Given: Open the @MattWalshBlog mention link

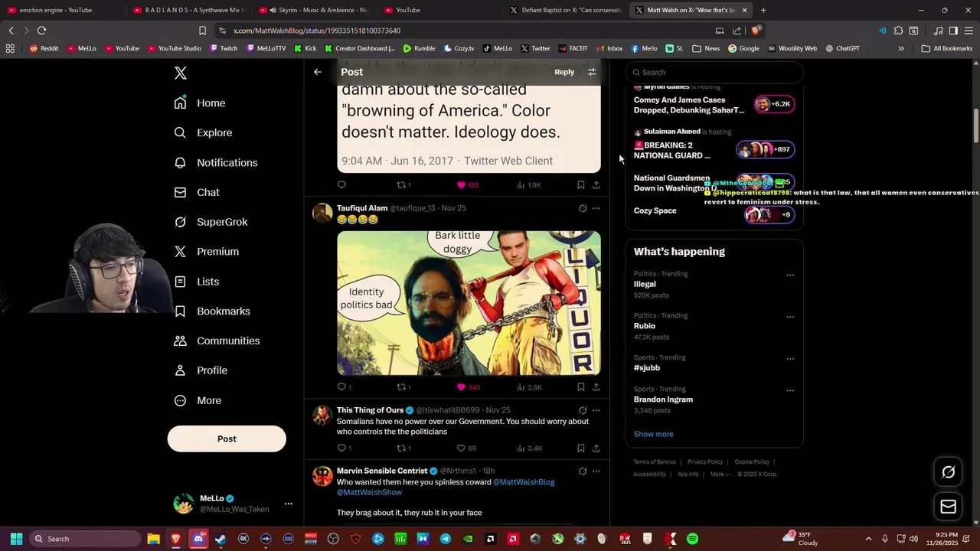Looking at the screenshot, I should [524, 482].
